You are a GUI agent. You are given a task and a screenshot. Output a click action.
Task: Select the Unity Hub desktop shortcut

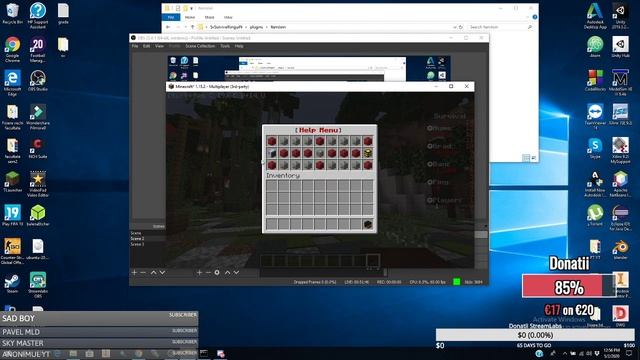(620, 47)
